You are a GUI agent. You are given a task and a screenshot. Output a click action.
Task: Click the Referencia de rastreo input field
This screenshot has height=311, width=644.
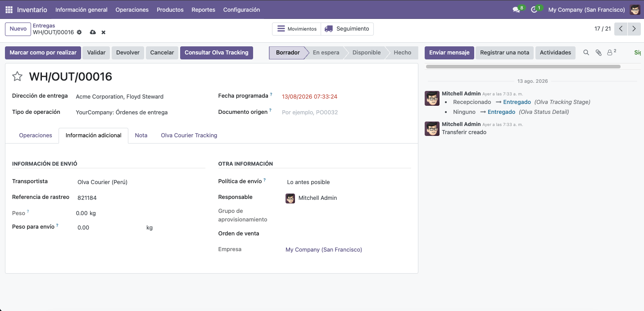pos(141,198)
